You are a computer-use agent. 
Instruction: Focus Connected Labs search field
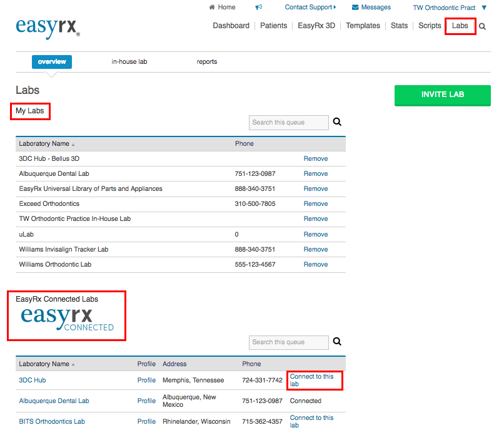tap(289, 342)
